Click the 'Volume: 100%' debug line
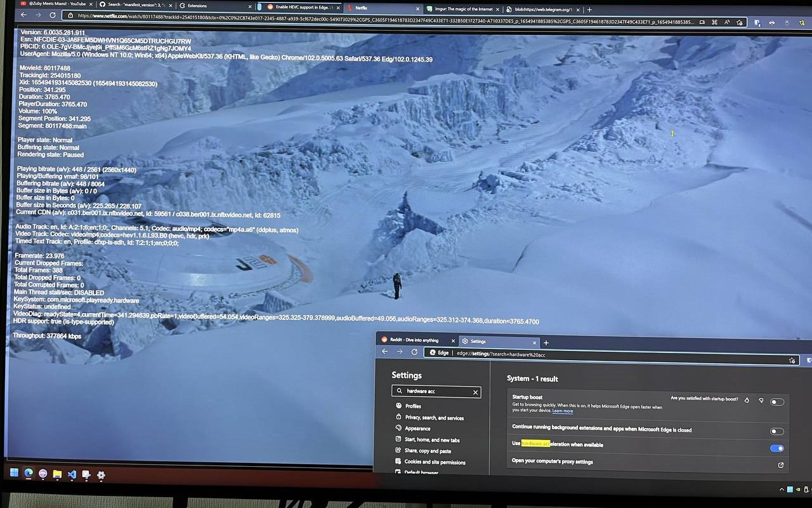This screenshot has width=812, height=508. (38, 111)
